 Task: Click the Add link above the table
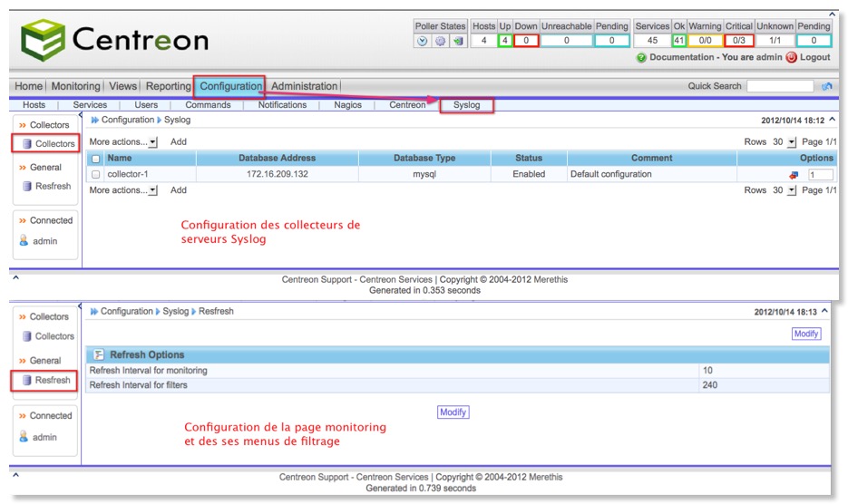point(179,142)
